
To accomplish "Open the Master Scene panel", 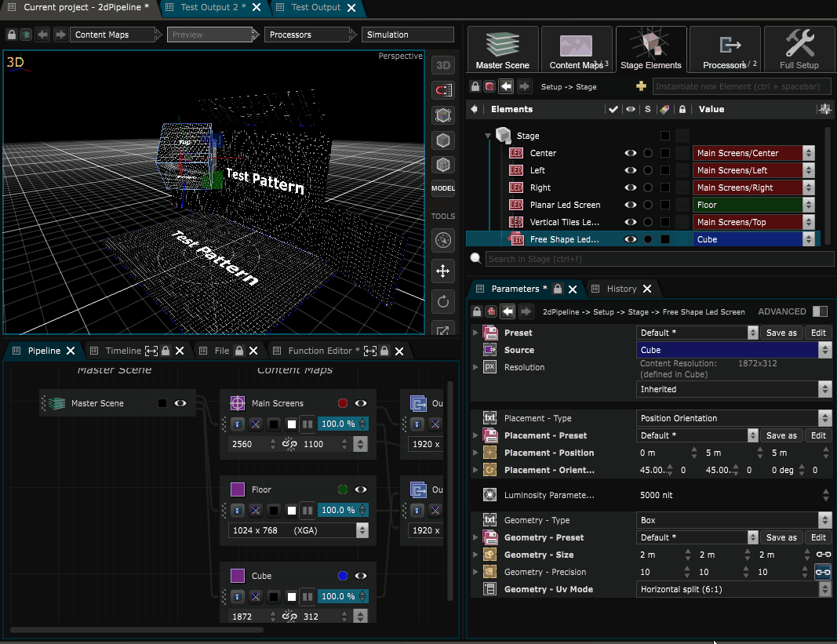I will tap(502, 50).
